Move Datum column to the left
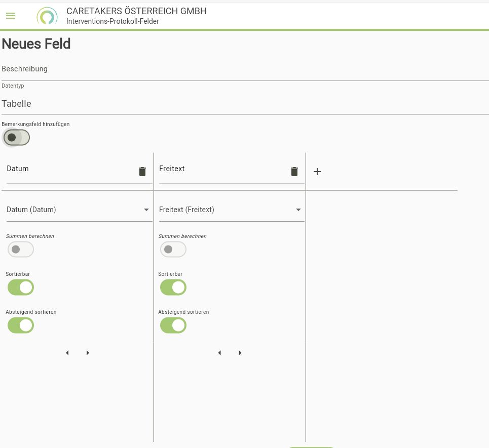Image resolution: width=489 pixels, height=448 pixels. tap(67, 353)
